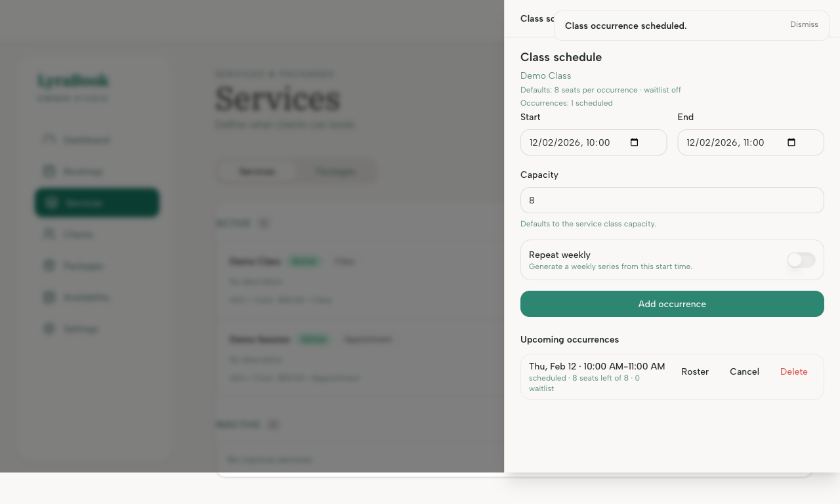Select the Services tab
This screenshot has height=504, width=840.
[x=257, y=171]
